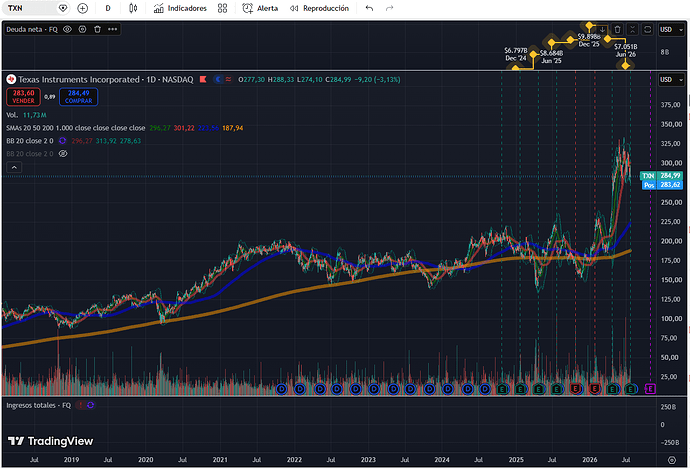The height and width of the screenshot is (468, 690).
Task: Open more options for Deuda neta indicator
Action: click(x=113, y=29)
